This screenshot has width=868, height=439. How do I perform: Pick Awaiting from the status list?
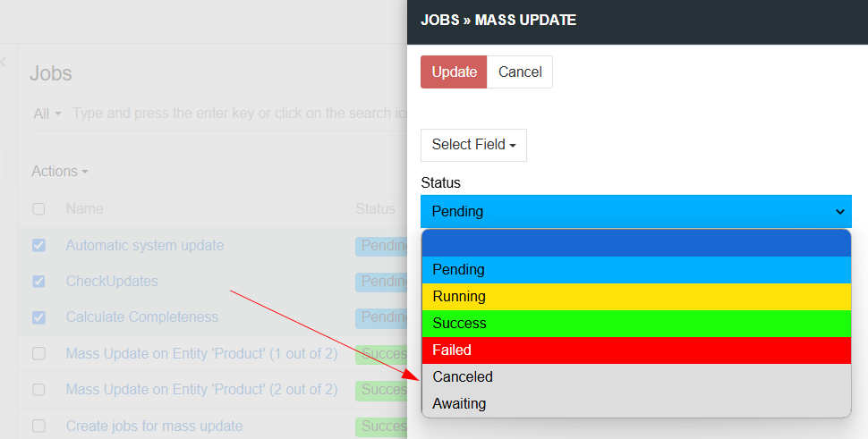[x=636, y=403]
